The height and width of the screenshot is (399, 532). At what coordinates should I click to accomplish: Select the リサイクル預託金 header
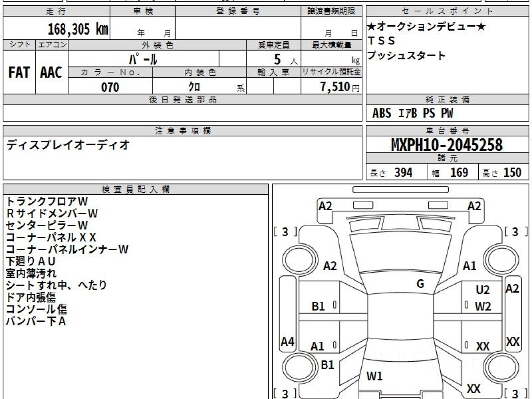pos(331,73)
